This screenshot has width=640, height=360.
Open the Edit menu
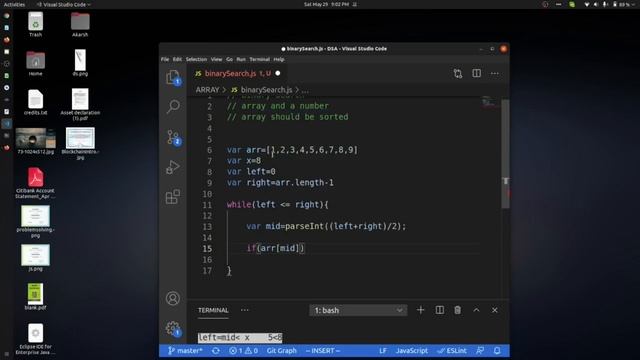tap(177, 59)
